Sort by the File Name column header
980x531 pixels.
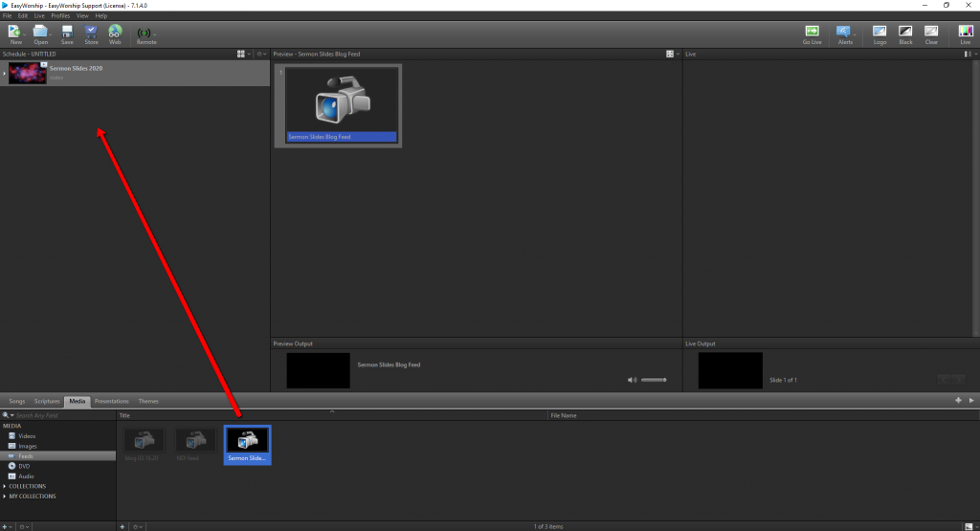coord(764,415)
